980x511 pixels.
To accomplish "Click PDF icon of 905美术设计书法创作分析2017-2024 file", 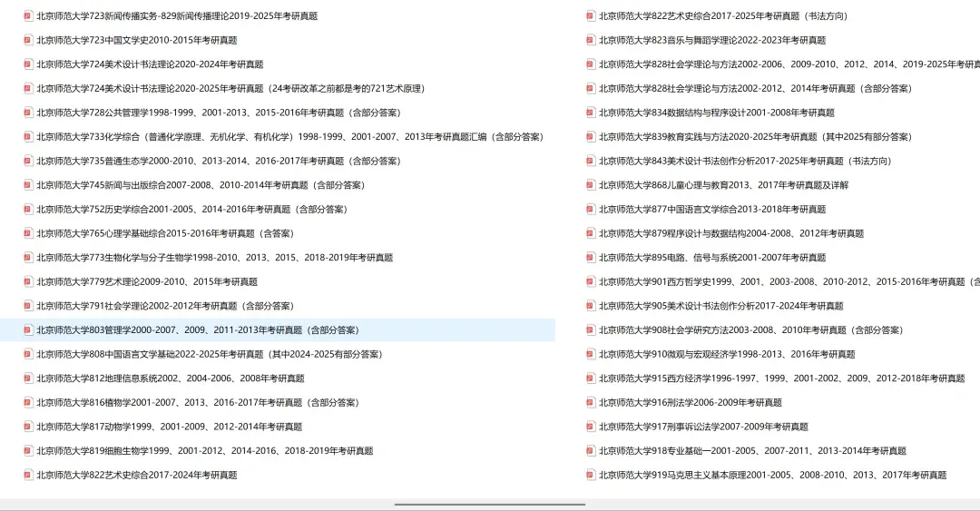I will point(591,306).
